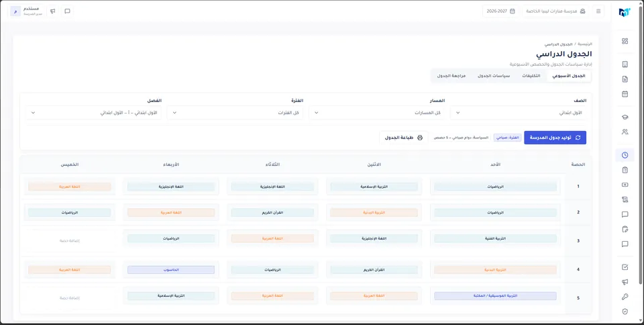This screenshot has width=644, height=325.
Task: Click the الرياضيات cell in Sunday period 2
Action: pos(495,212)
